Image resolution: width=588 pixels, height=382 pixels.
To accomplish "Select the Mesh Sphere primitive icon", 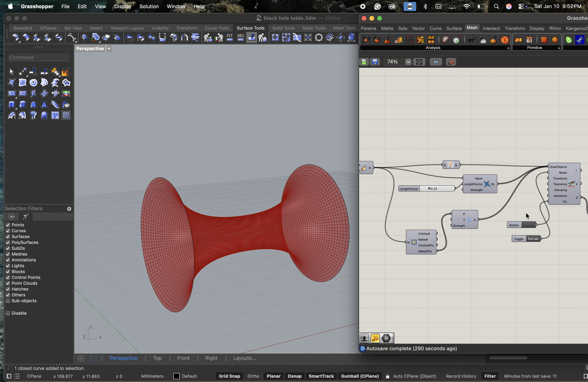I will (x=555, y=40).
